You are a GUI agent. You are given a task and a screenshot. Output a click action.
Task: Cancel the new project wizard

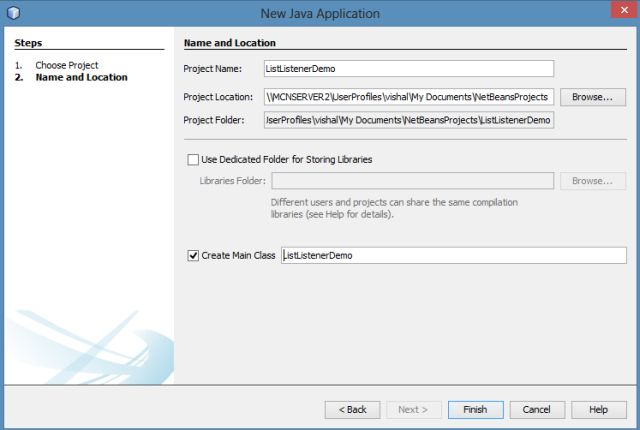[x=537, y=410]
